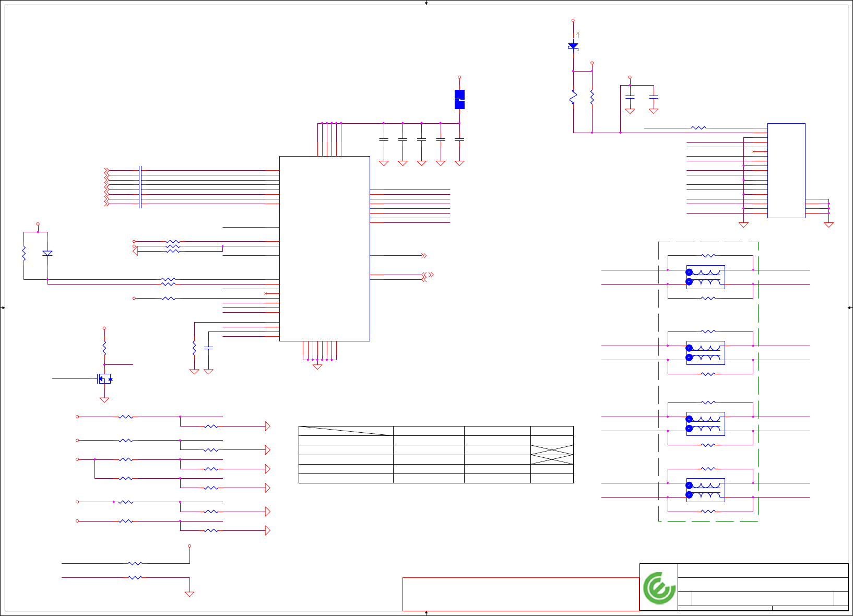
Task: Select the tall blue connector block
Action: click(x=786, y=171)
